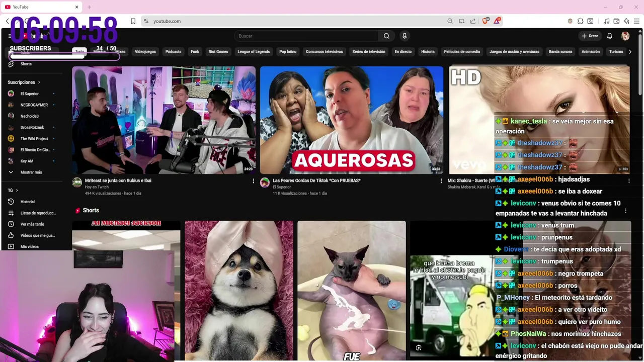
Task: Open a new tab with the plus button
Action: [x=89, y=7]
